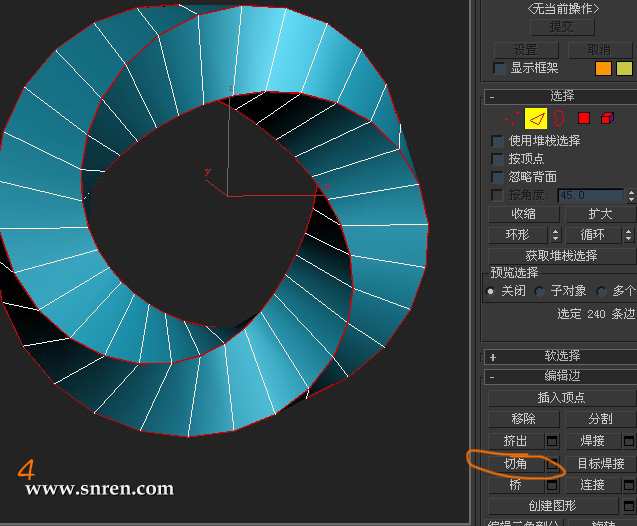Open settings box next to 创建图形
Image resolution: width=637 pixels, height=526 pixels.
(629, 506)
